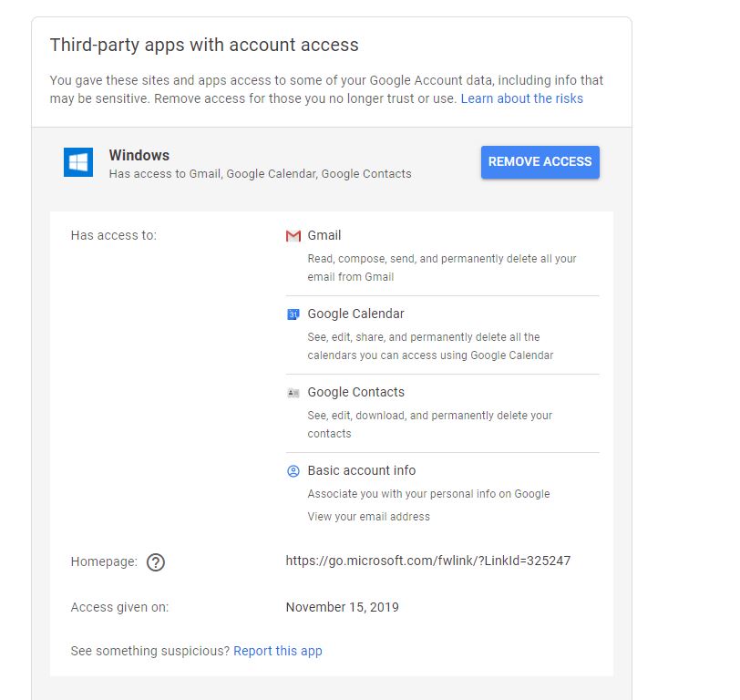Click the View your email address text
The height and width of the screenshot is (700, 740).
point(368,517)
